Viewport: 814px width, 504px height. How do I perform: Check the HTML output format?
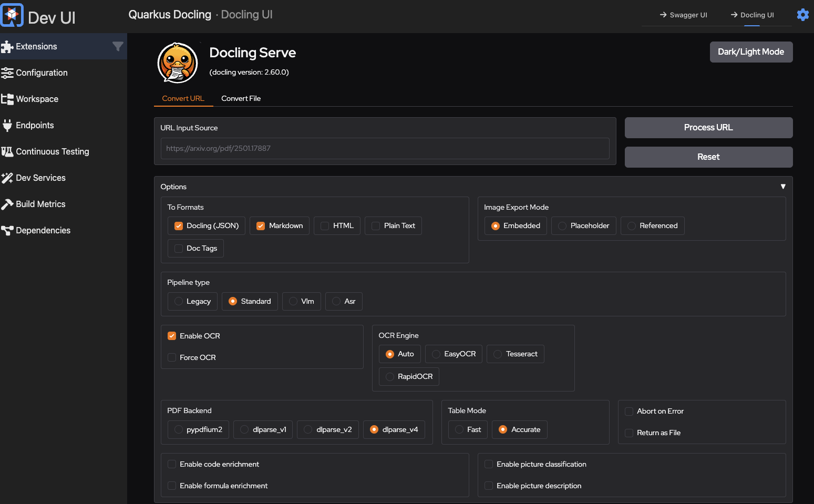pos(324,225)
